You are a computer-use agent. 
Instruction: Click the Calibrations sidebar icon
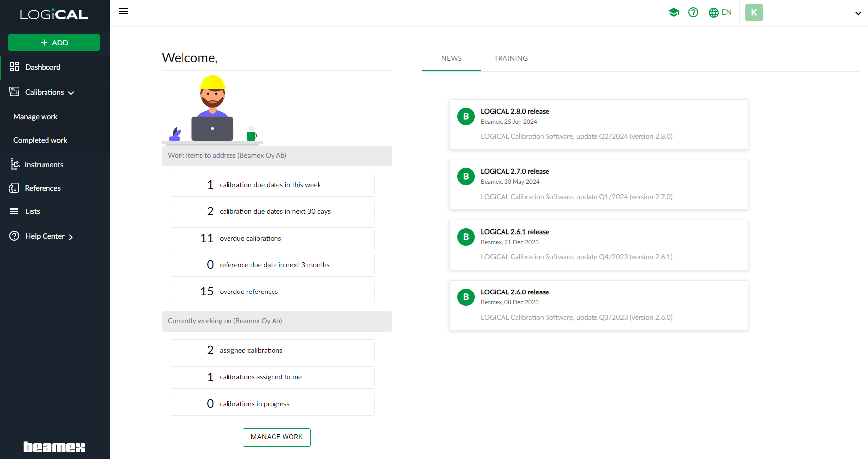tap(14, 92)
